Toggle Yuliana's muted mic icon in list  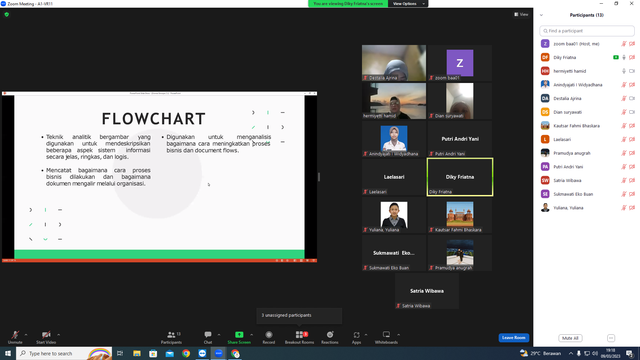point(624,208)
